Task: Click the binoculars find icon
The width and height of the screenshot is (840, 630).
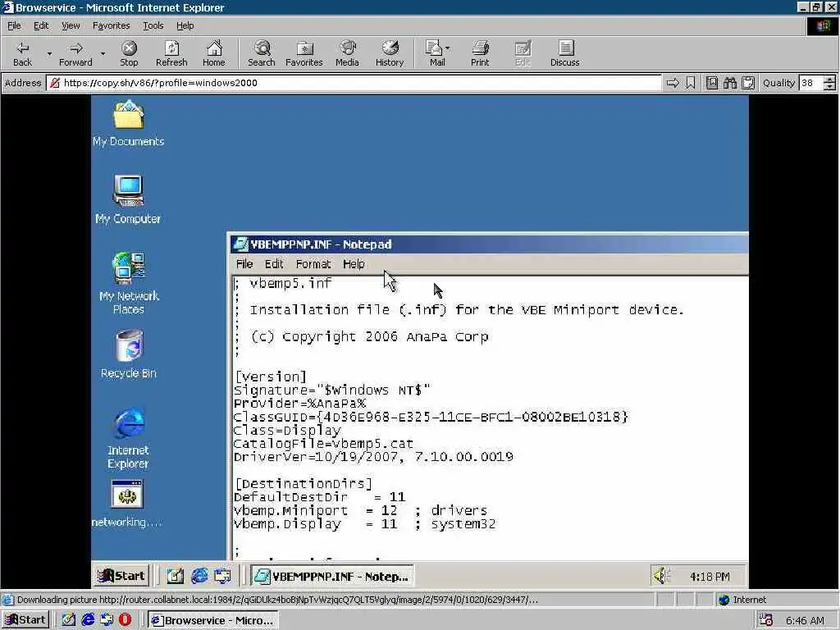Action: [x=729, y=83]
